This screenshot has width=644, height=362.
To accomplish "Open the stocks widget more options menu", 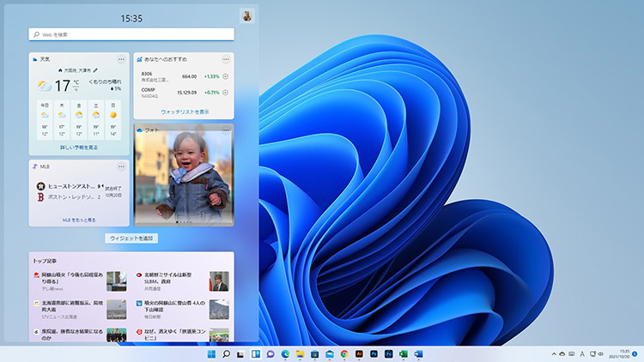I will coord(226,59).
